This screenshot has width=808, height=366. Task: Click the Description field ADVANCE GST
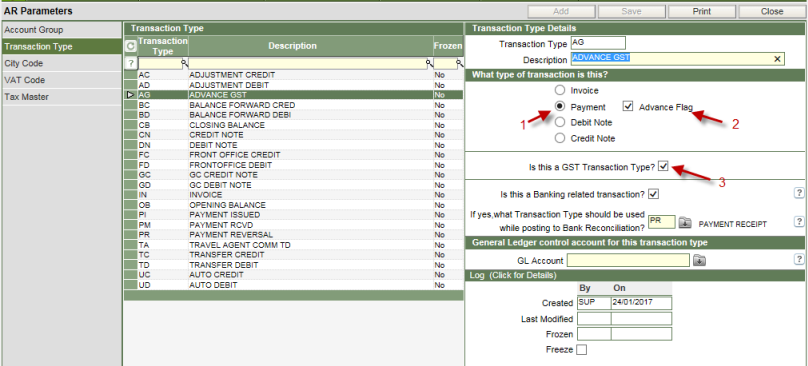677,59
